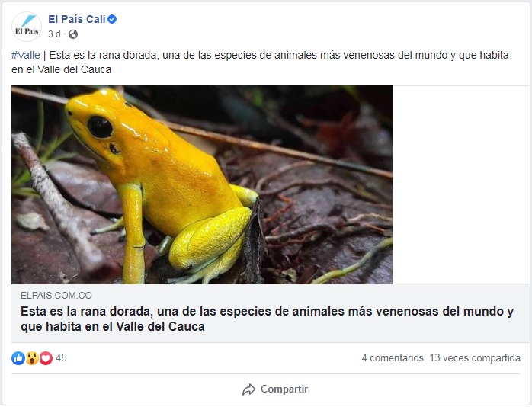The image size is (532, 407).
Task: Click the public globe privacy icon
Action: (73, 34)
